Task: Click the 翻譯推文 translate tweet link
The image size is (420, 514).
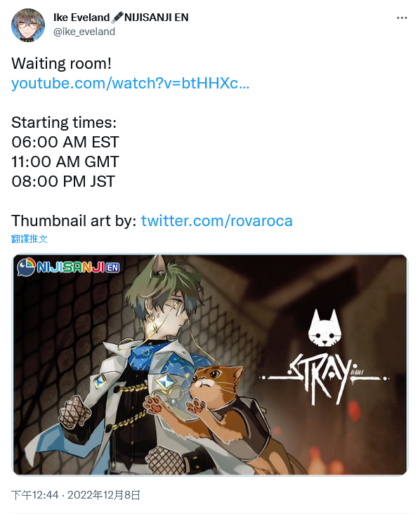Action: pyautogui.click(x=29, y=239)
